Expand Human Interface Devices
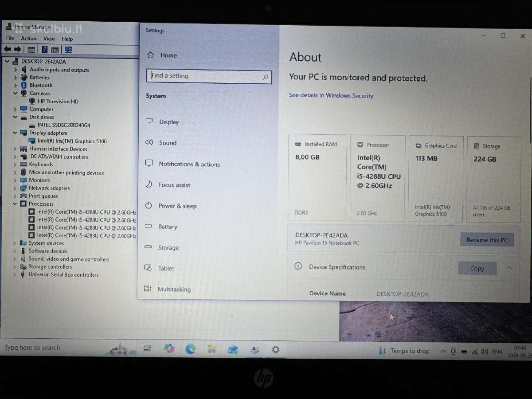 (x=15, y=149)
